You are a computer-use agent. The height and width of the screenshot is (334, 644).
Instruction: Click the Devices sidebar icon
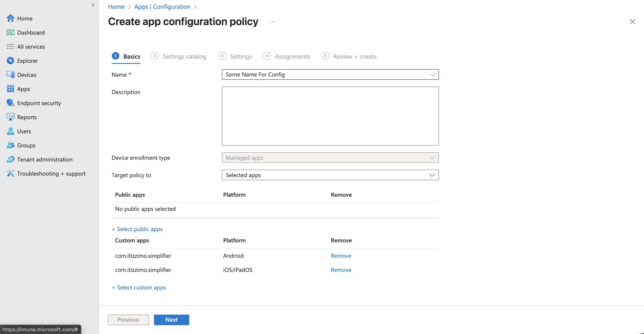point(10,75)
